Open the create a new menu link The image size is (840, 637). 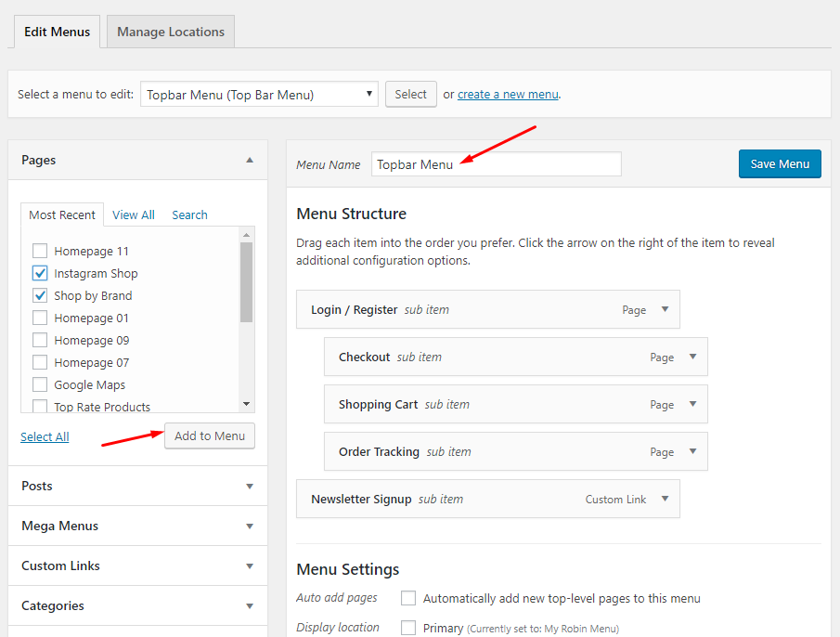[x=508, y=94]
